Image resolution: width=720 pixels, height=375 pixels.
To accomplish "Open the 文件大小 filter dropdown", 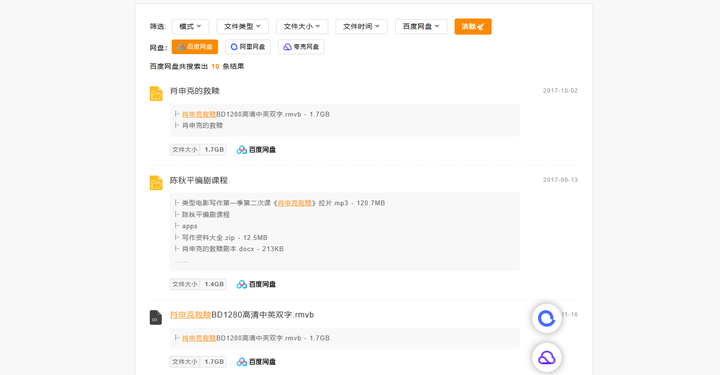I will 302,27.
